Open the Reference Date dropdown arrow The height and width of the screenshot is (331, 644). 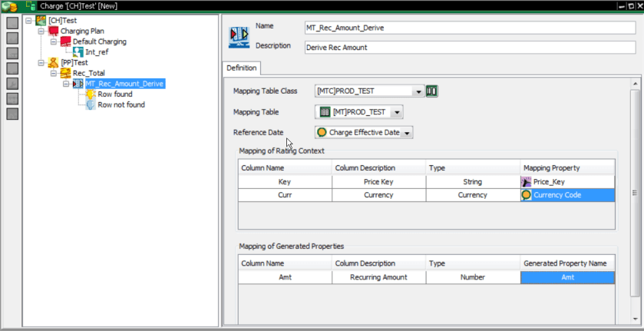(407, 133)
